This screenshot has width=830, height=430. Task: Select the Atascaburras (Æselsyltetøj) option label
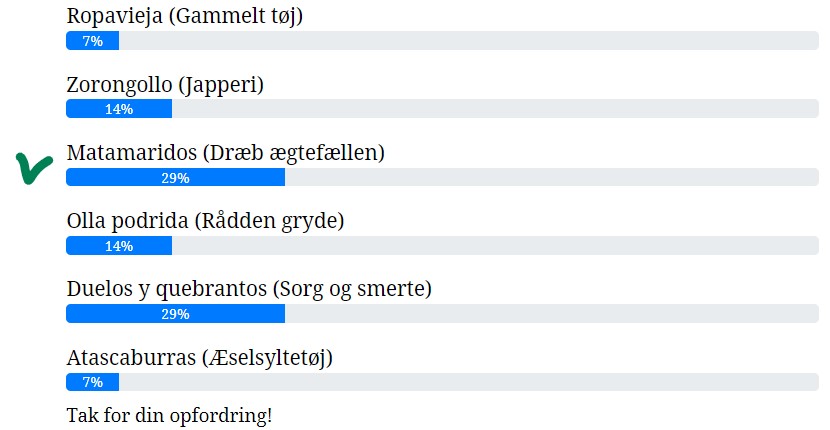pyautogui.click(x=199, y=357)
